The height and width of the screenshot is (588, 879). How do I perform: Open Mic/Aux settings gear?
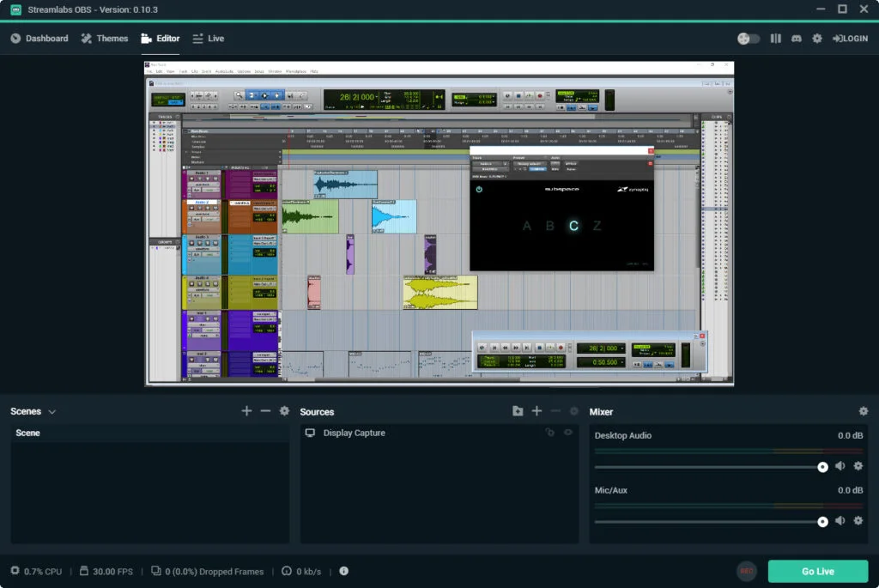[858, 521]
